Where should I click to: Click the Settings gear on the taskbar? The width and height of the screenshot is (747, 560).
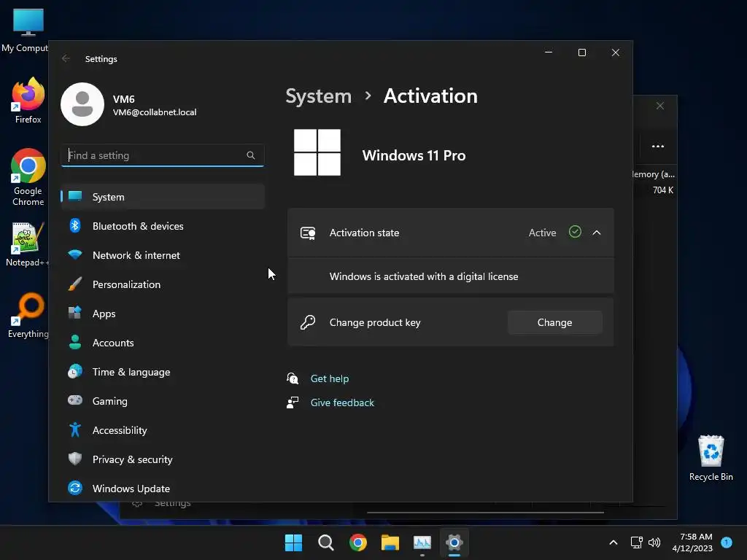click(454, 542)
